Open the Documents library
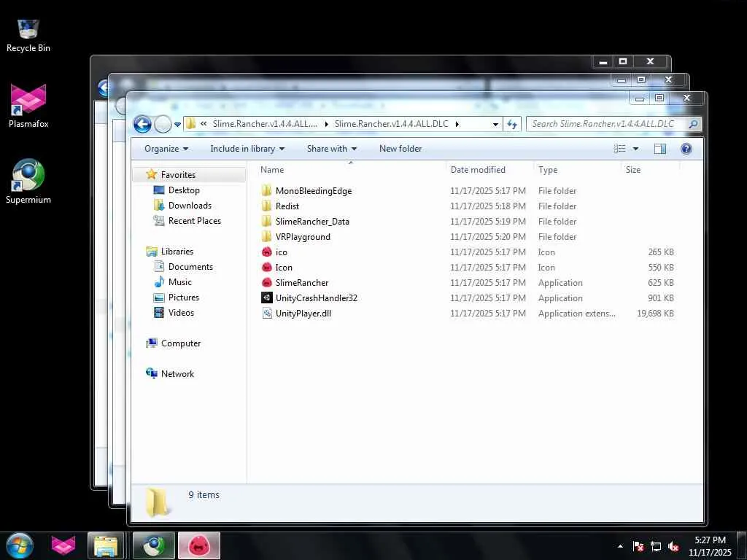This screenshot has width=747, height=560. tap(190, 267)
